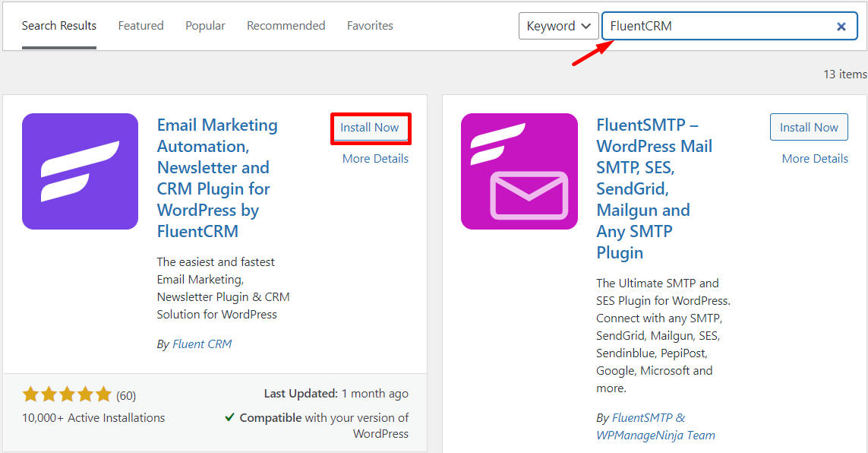The width and height of the screenshot is (868, 453).
Task: Open the FluentSMTP WordPress Mail SMTP title
Action: pyautogui.click(x=655, y=188)
